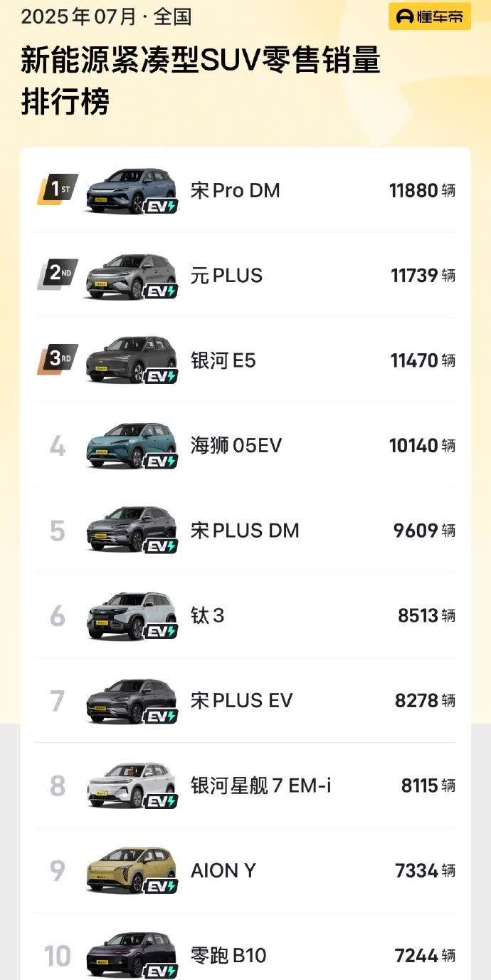This screenshot has height=980, width=491.
Task: Tap the 懂车帝 logo badge
Action: coord(429,17)
